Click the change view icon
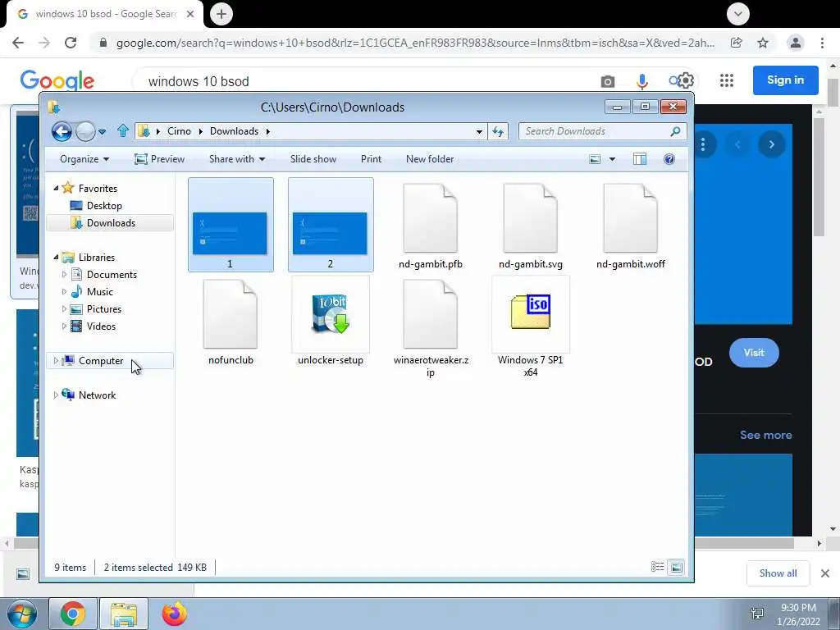Screen dimensions: 840x630 click(x=595, y=159)
